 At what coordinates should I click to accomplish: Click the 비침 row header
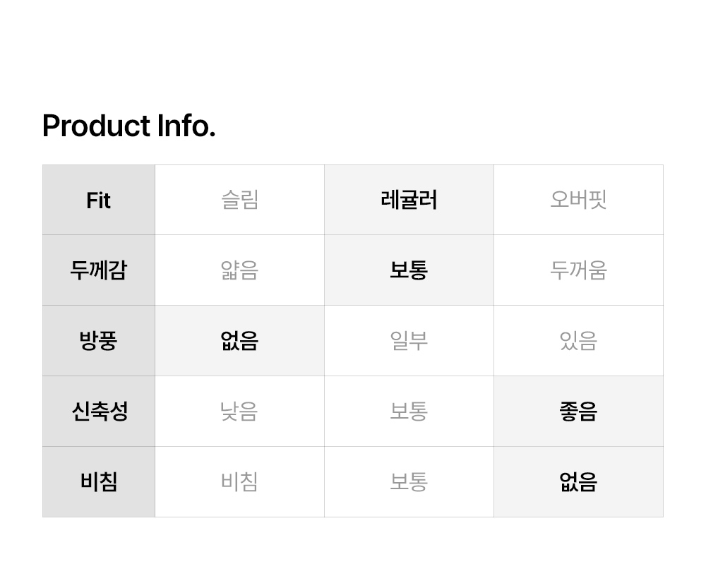point(99,482)
